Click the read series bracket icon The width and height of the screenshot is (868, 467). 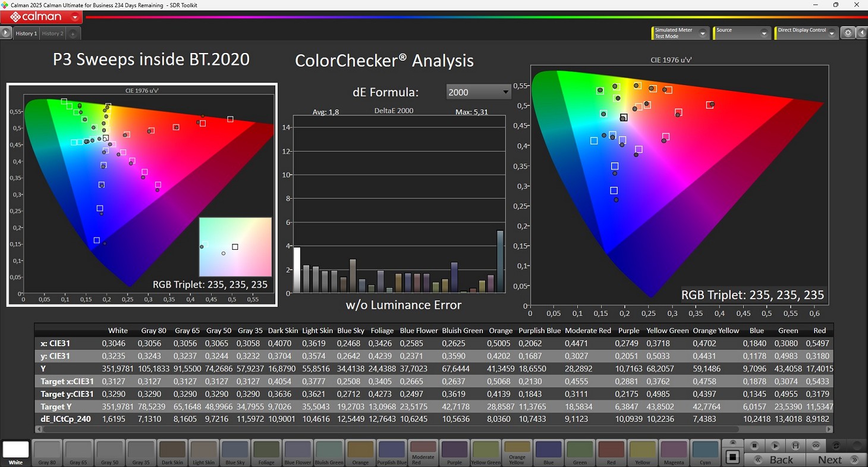pos(795,446)
